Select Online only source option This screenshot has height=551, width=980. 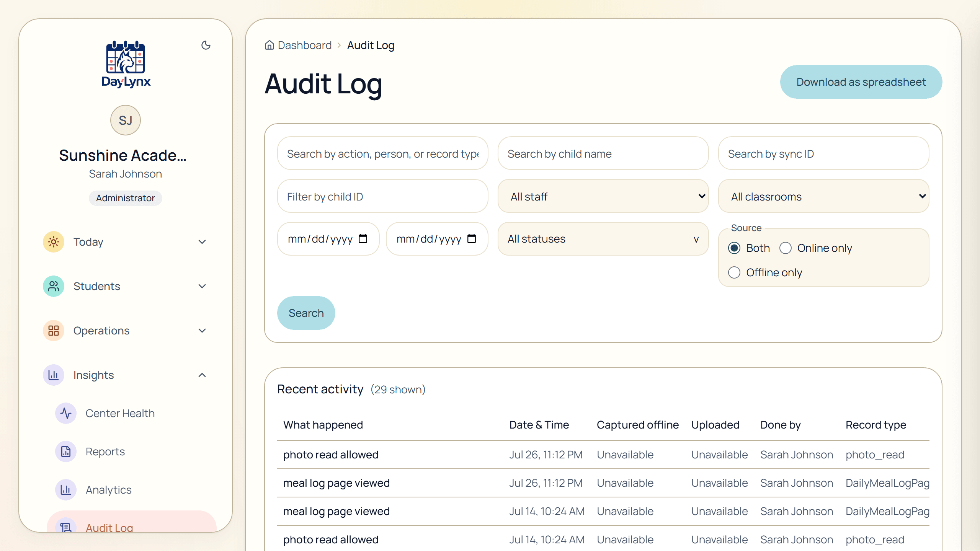(786, 248)
